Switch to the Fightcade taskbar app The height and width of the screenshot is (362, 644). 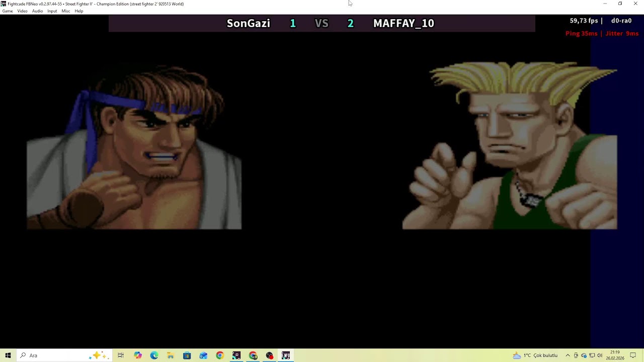point(236,355)
